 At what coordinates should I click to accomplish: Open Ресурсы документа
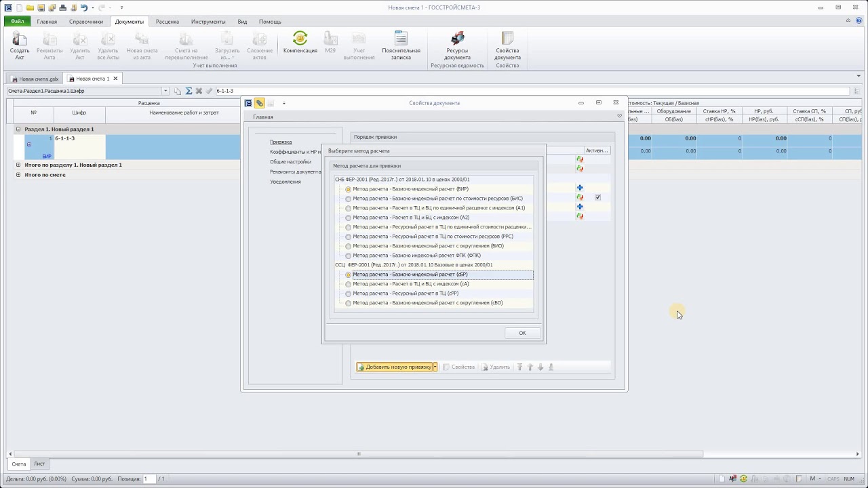click(457, 45)
